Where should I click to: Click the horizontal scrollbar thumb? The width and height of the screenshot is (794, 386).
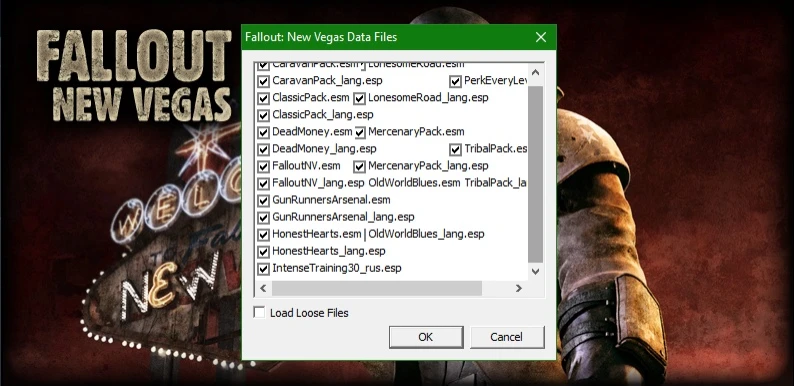pyautogui.click(x=377, y=288)
